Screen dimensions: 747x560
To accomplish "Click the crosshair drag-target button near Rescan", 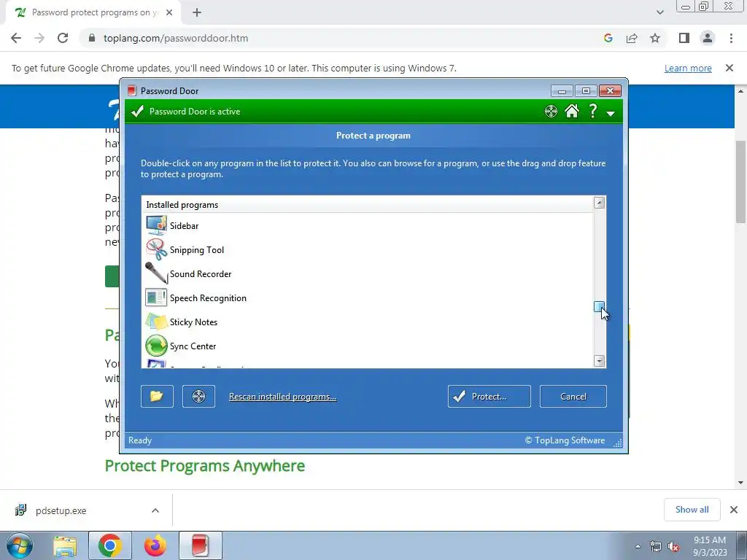I will tap(198, 396).
